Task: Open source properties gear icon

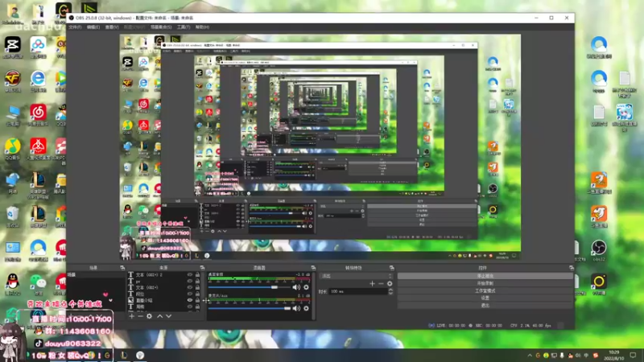Action: coord(150,316)
